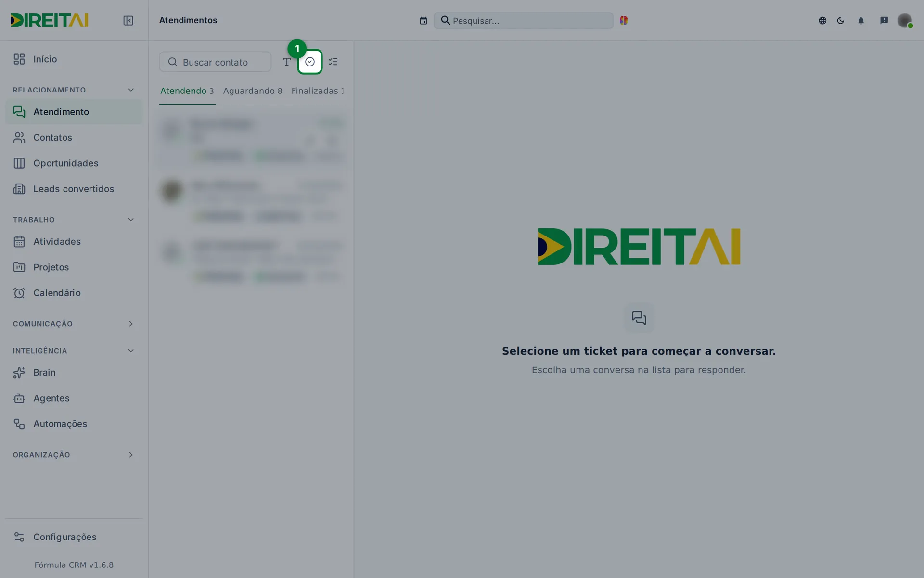This screenshot has height=578, width=924.
Task: Open the calendar icon in top bar
Action: (x=423, y=21)
